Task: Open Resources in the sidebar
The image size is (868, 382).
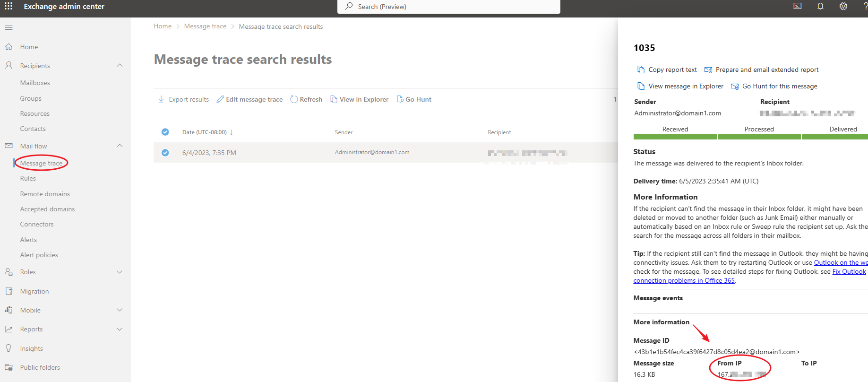Action: (35, 113)
